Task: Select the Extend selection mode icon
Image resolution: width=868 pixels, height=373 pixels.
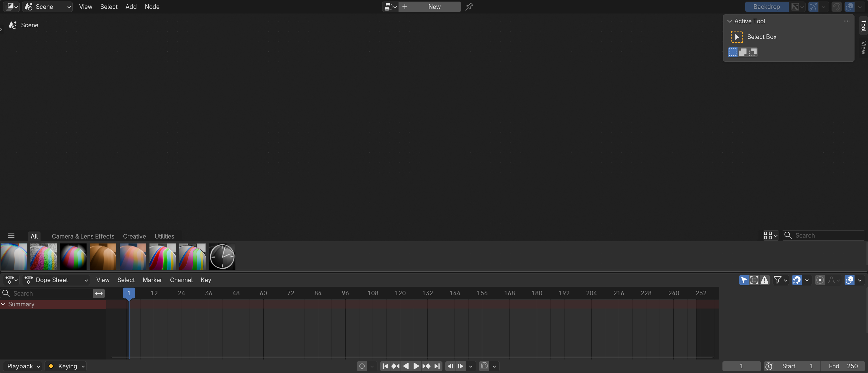Action: (743, 52)
